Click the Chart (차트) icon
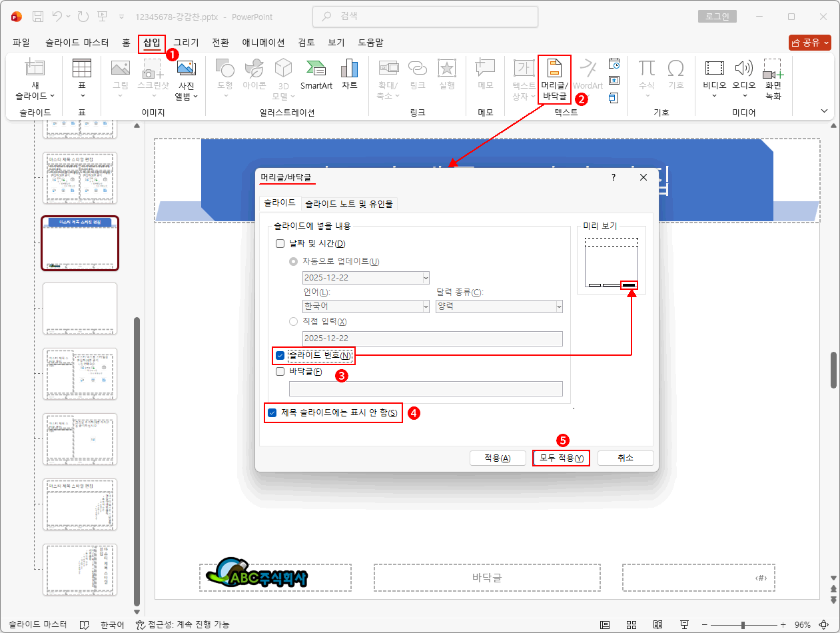Image resolution: width=840 pixels, height=633 pixels. tap(349, 69)
